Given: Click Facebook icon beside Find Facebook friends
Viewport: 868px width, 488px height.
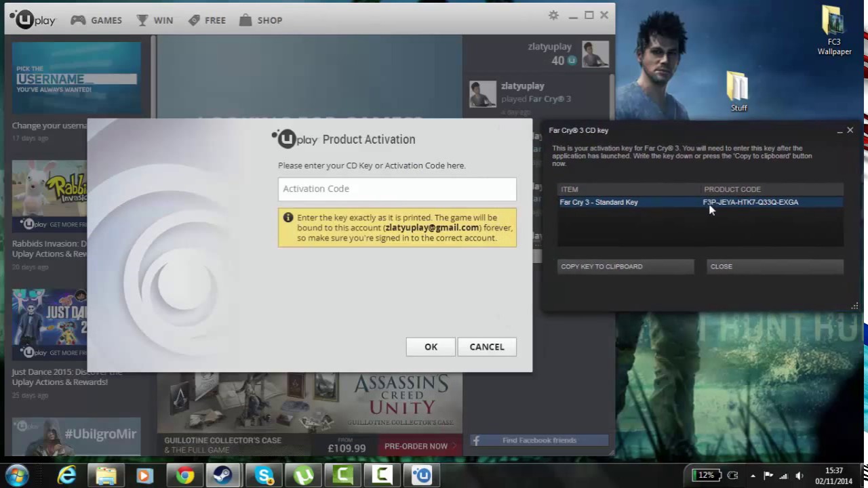Looking at the screenshot, I should [476, 441].
